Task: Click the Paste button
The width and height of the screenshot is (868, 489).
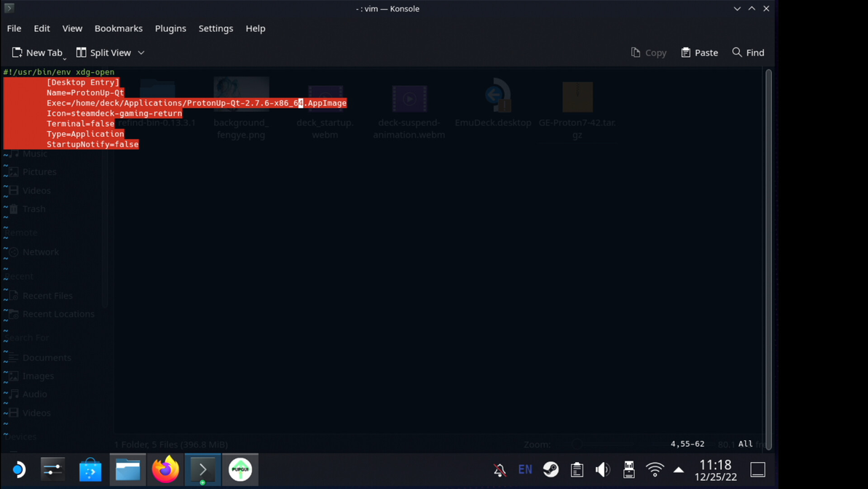Action: point(700,52)
